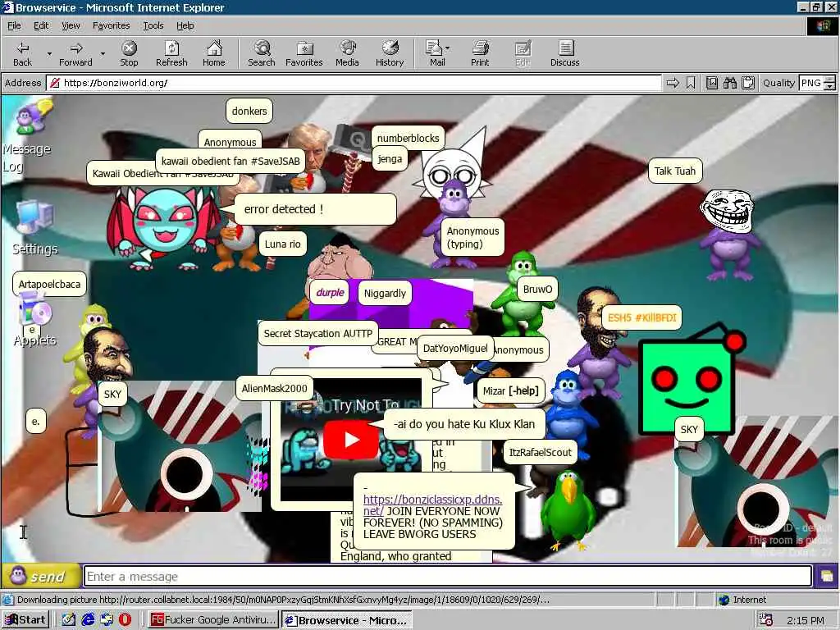Click the Forward toolbar button
Screen dimensions: 840x630
[75, 53]
